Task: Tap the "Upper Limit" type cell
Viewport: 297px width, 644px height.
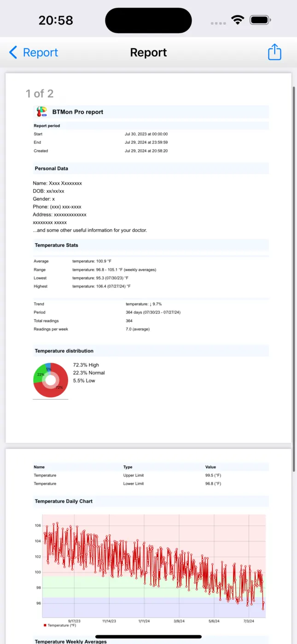Action: 134,475
